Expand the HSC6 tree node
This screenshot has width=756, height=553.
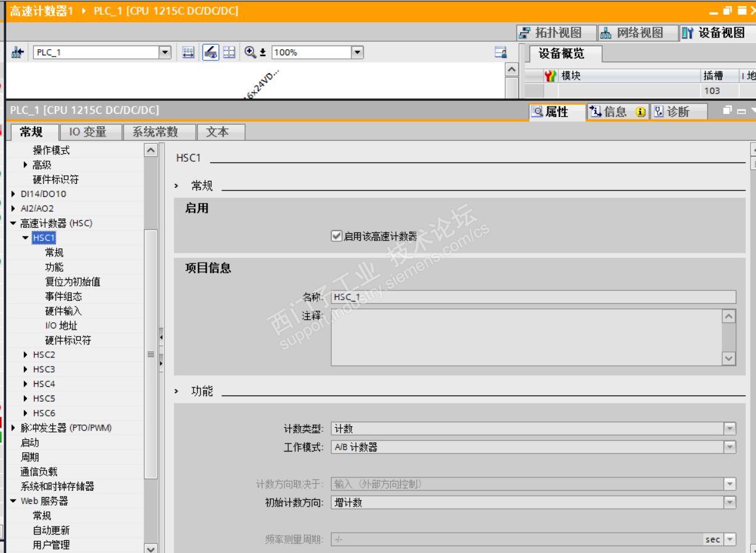click(25, 413)
